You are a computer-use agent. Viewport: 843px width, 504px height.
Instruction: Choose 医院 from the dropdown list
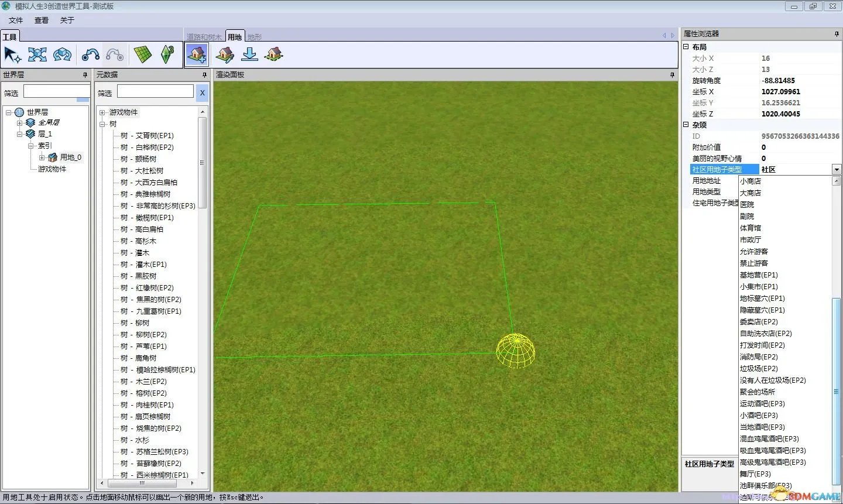point(747,205)
